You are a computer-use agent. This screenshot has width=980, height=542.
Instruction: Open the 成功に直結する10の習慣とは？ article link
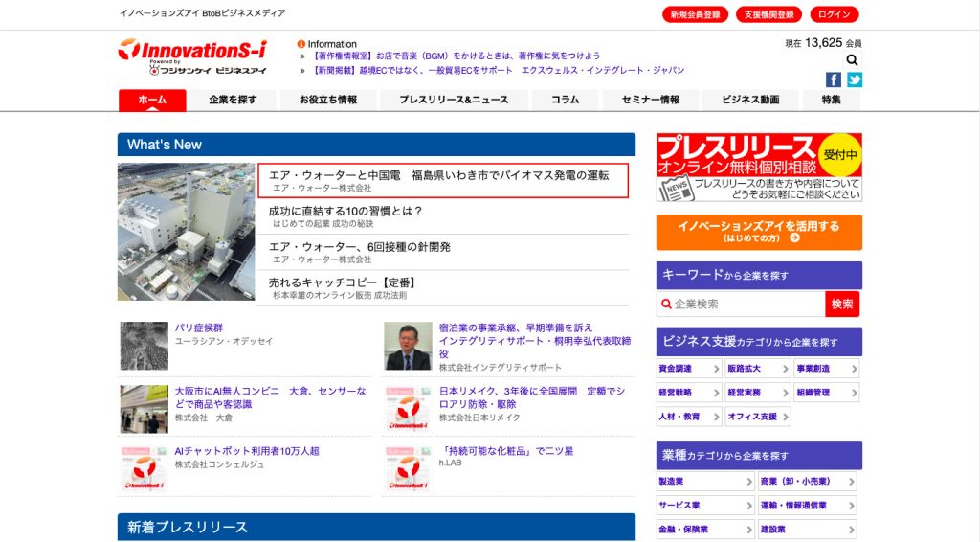345,211
